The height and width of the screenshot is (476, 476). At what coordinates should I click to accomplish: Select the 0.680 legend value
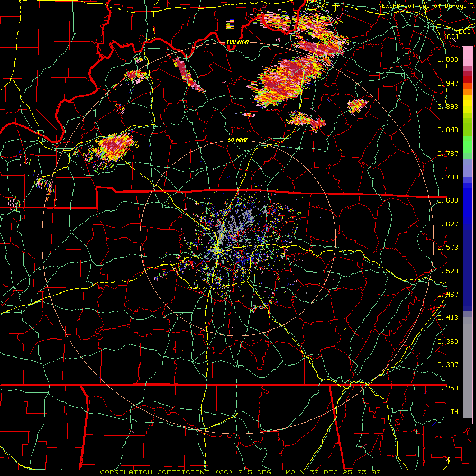click(448, 200)
